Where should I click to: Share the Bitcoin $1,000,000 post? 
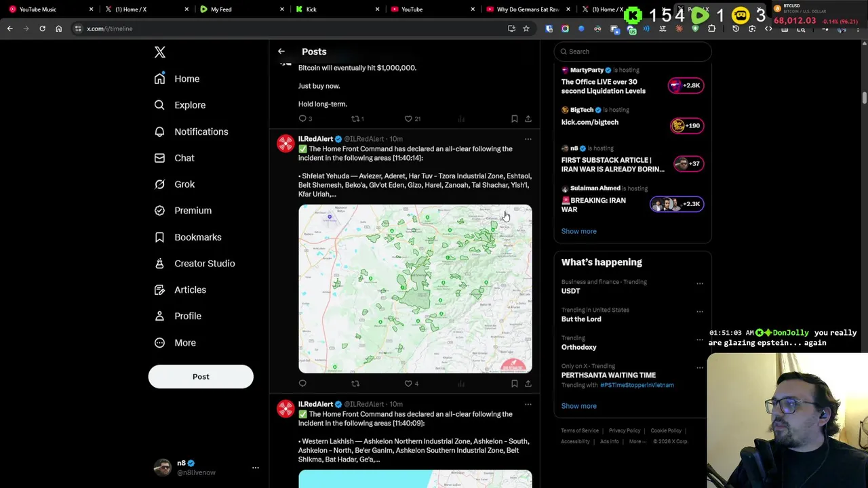[x=528, y=119]
